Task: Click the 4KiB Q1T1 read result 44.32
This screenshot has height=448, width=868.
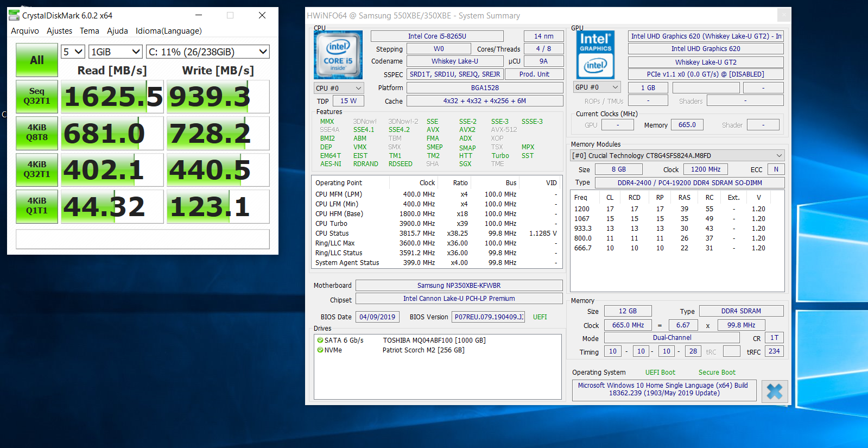Action: click(x=112, y=206)
